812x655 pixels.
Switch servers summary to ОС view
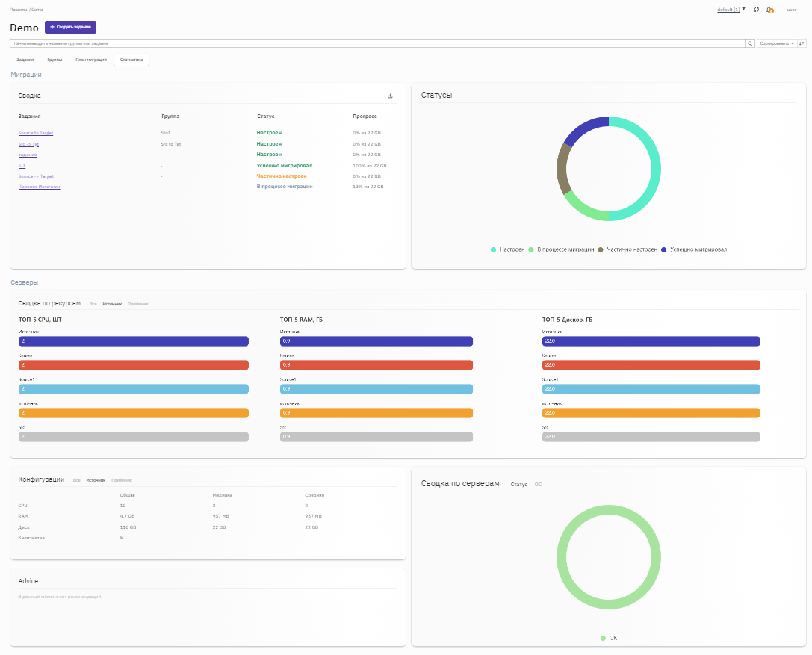(538, 485)
